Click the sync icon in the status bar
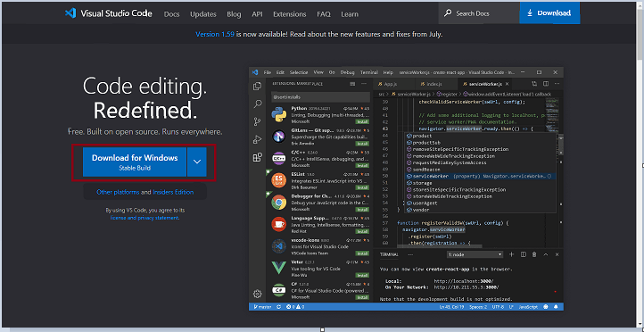The height and width of the screenshot is (332, 644). click(x=279, y=306)
